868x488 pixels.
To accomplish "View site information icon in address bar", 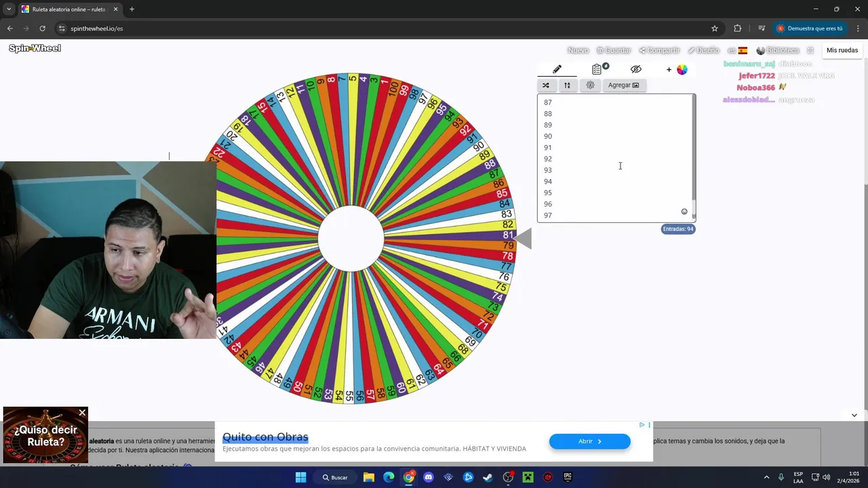I will point(61,28).
